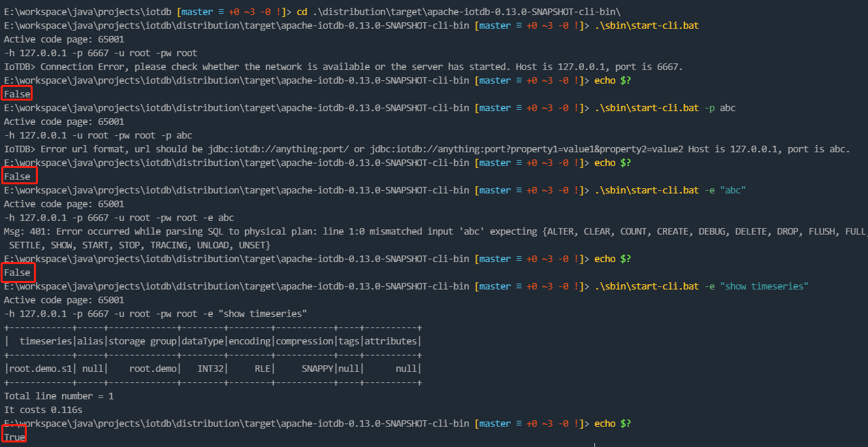The image size is (868, 447).
Task: Click the argument line ending in '-e "show timeseries"'
Action: pyautogui.click(x=155, y=314)
